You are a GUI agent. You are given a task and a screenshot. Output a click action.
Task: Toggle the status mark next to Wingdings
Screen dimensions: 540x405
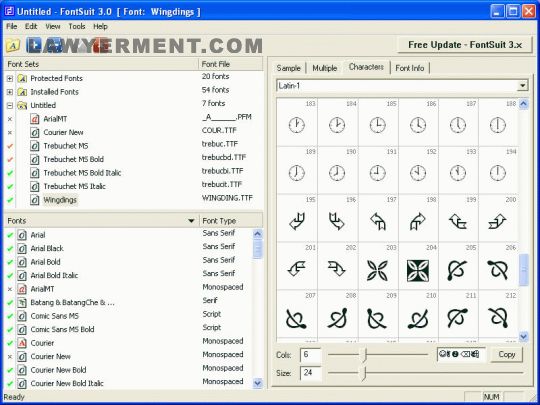click(x=10, y=200)
